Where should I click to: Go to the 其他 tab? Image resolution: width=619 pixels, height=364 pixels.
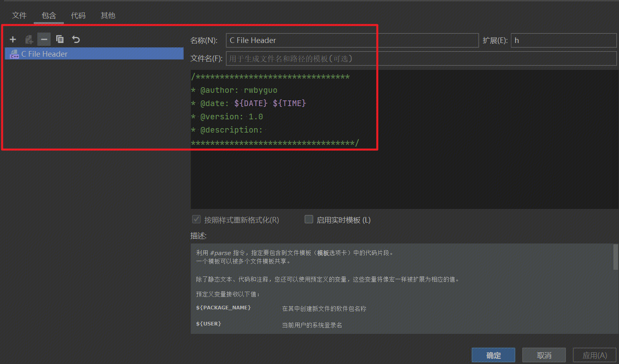pos(108,15)
